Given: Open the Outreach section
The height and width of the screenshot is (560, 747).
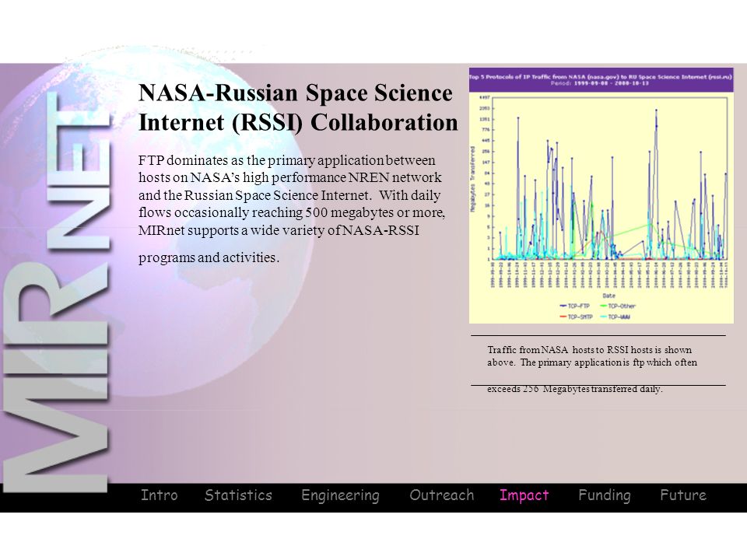Looking at the screenshot, I should 442,495.
